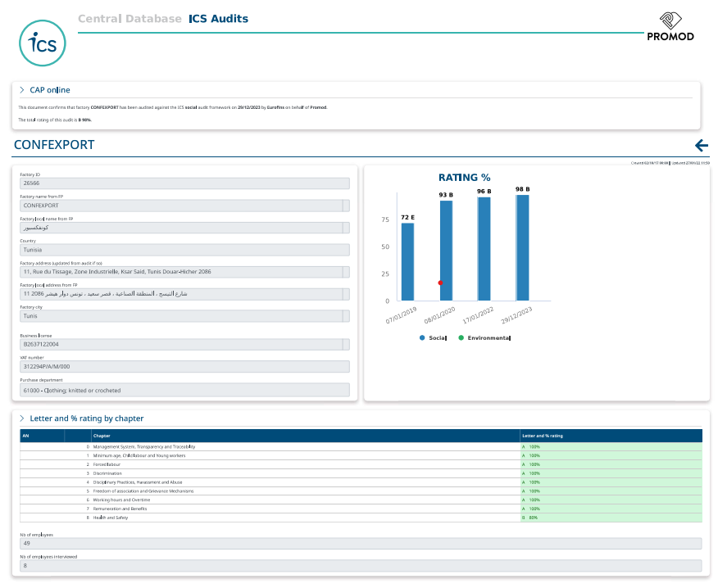Click the ICS circular logo
This screenshot has height=588, width=718.
coord(43,43)
